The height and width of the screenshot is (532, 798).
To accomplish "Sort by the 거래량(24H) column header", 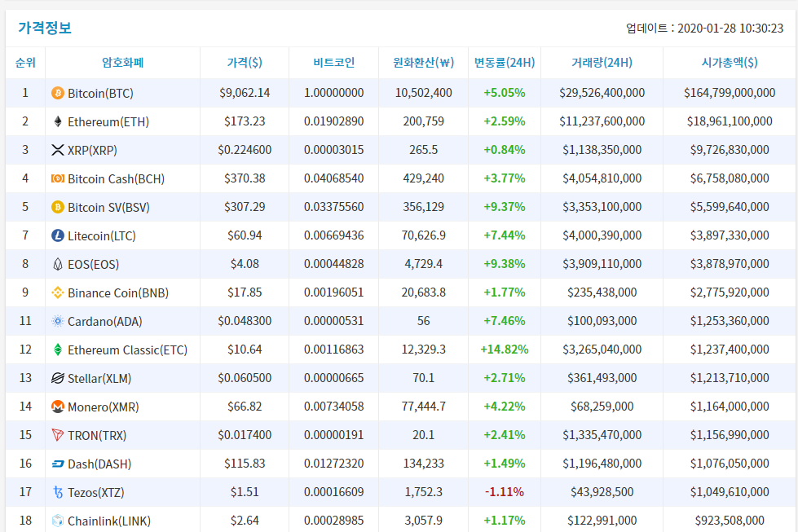I will click(x=602, y=63).
